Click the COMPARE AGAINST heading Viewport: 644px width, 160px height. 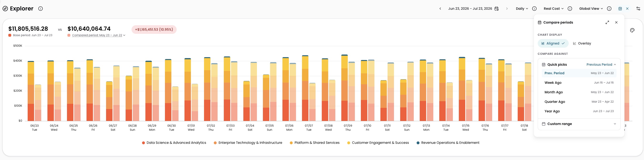pos(553,54)
